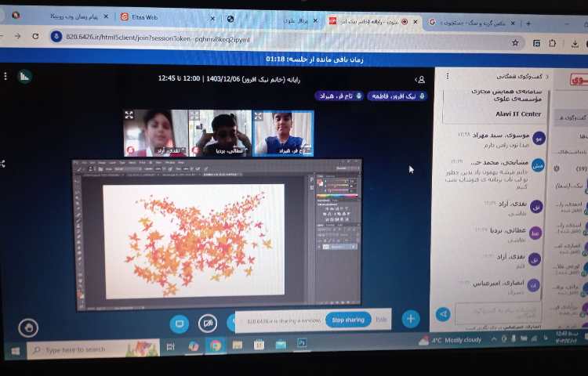588x376 pixels.
Task: Click the raise hand button at bottom left
Action: coord(29,327)
